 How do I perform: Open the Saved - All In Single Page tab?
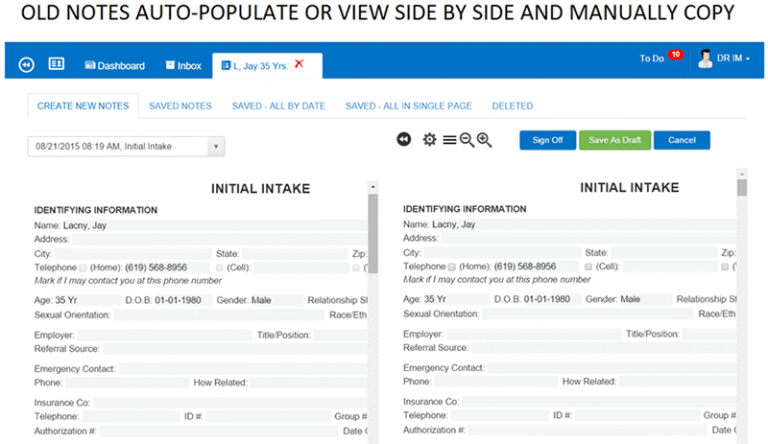pyautogui.click(x=408, y=106)
